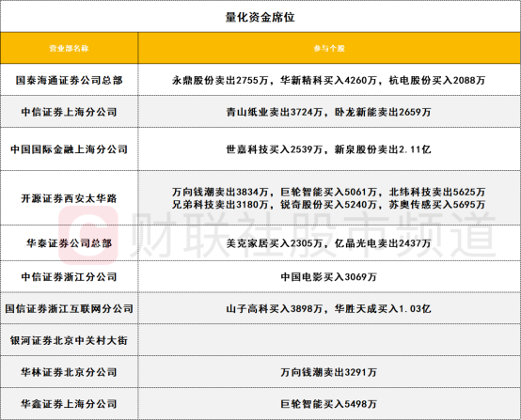Click the table title 量化资金席位
521x420 pixels.
(x=260, y=17)
